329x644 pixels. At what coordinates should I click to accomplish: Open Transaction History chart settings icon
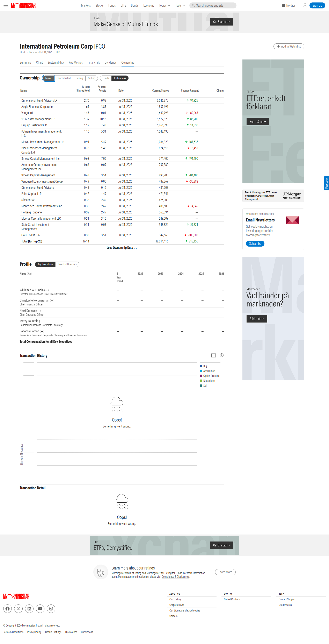pos(222,355)
